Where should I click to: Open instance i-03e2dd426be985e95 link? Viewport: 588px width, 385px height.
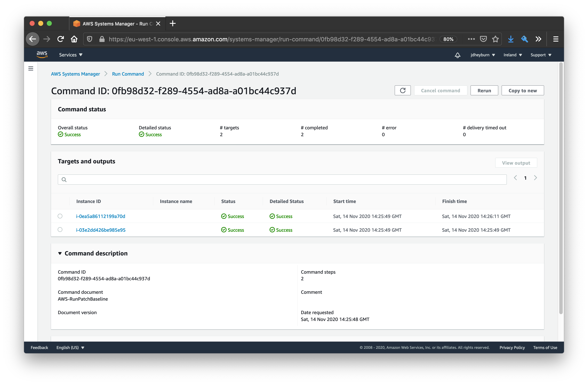tap(101, 230)
